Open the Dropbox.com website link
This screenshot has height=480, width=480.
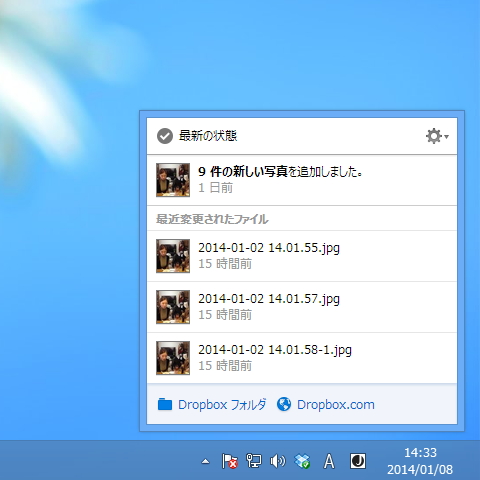[x=336, y=405]
